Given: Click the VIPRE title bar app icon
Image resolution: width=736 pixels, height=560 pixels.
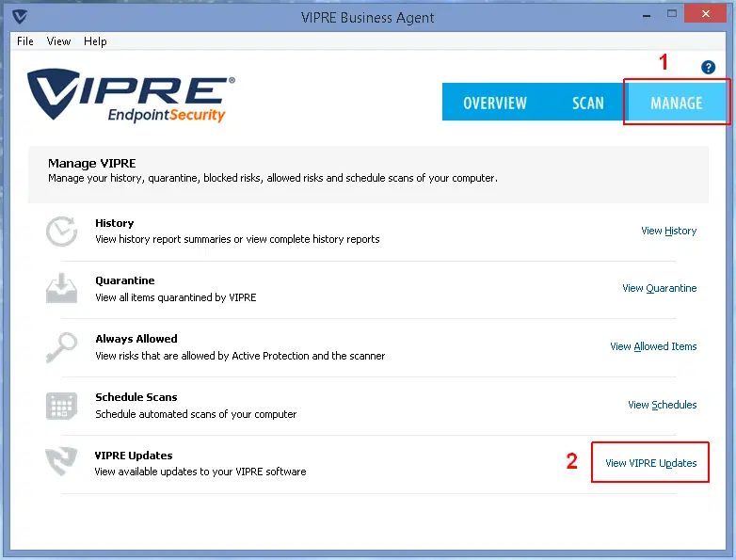Looking at the screenshot, I should click(x=20, y=17).
